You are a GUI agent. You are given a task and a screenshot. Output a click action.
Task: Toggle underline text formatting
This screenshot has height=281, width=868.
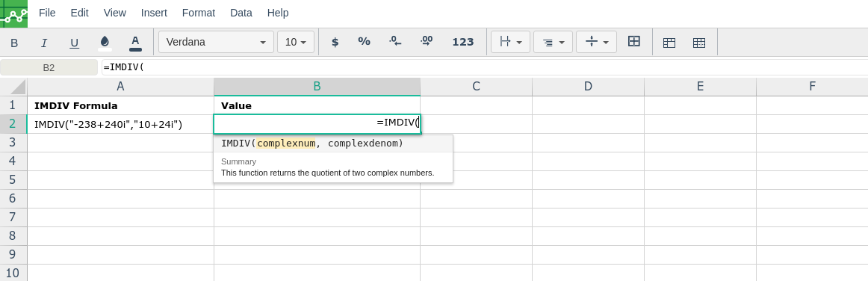pyautogui.click(x=74, y=43)
